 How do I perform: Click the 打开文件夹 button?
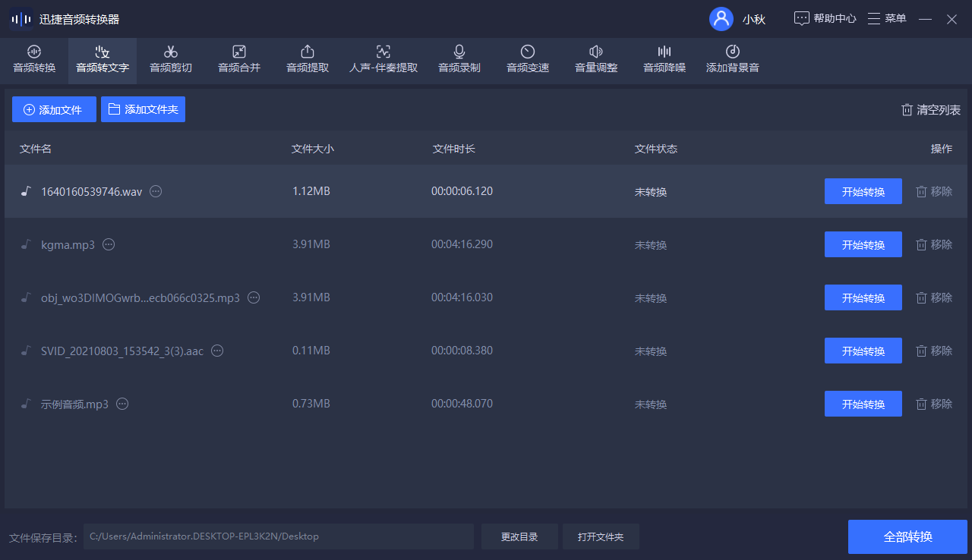click(x=601, y=536)
